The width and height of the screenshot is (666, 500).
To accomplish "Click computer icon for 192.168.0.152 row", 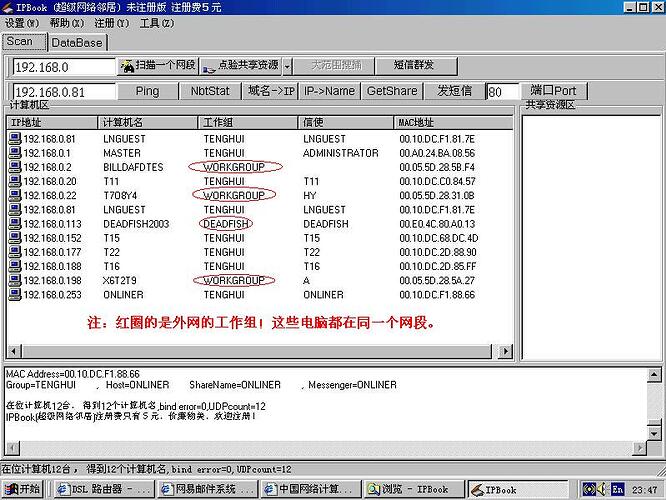I will pos(15,237).
